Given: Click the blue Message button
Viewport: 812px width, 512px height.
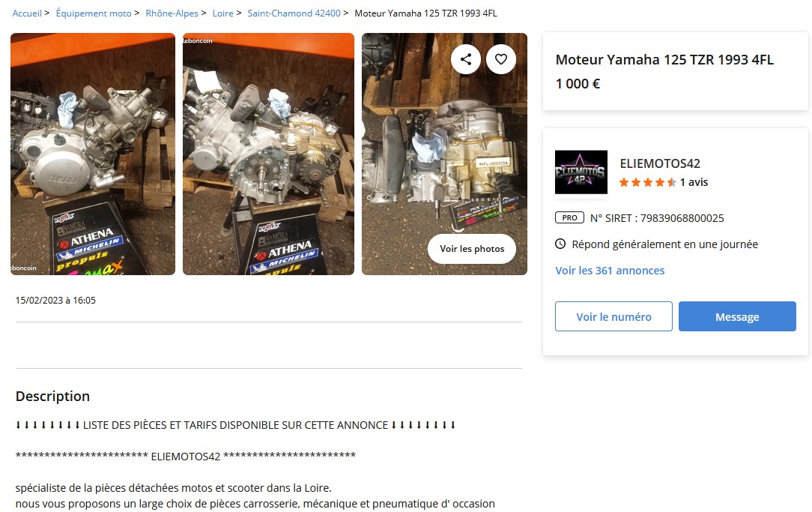Looking at the screenshot, I should pyautogui.click(x=737, y=316).
